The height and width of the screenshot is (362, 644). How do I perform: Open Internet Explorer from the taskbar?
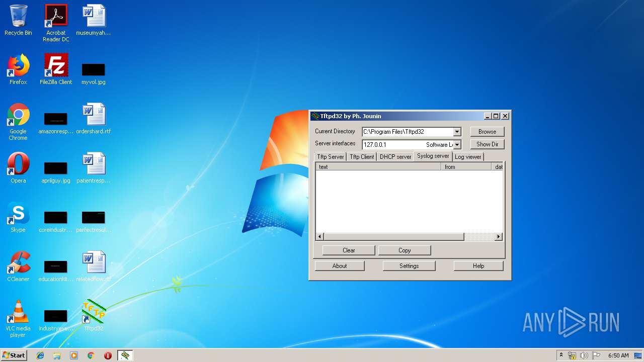tap(40, 355)
